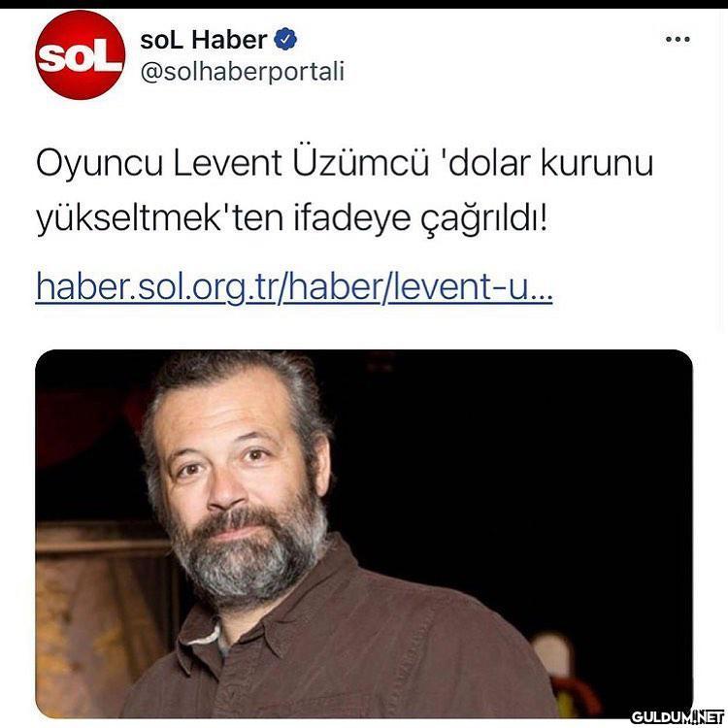Open the three-dot more options menu
Image resolution: width=728 pixels, height=728 pixels.
point(678,40)
